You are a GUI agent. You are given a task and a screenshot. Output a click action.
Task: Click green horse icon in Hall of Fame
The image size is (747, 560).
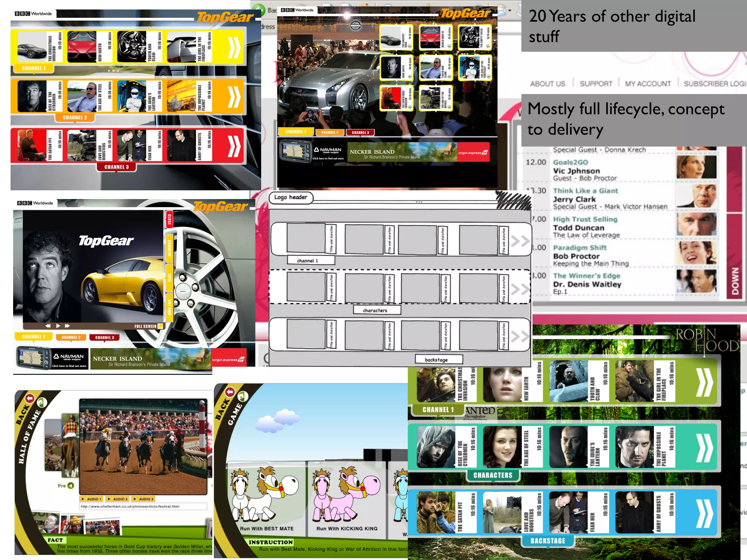(42, 402)
